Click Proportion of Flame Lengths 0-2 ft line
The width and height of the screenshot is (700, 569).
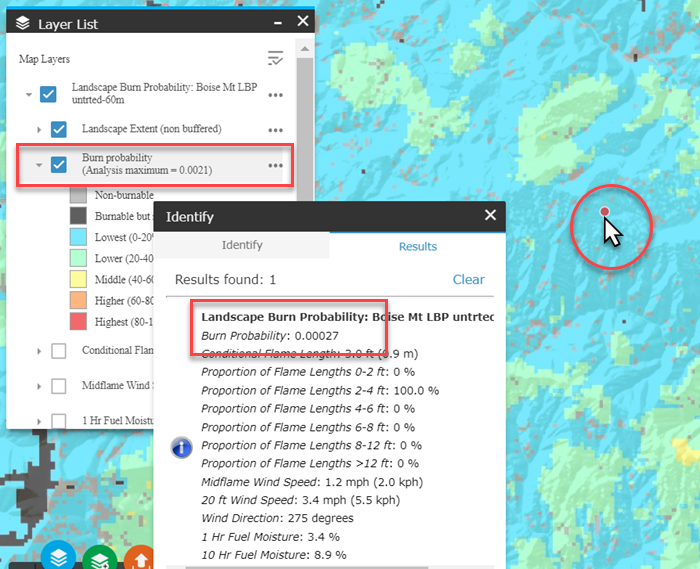point(308,372)
